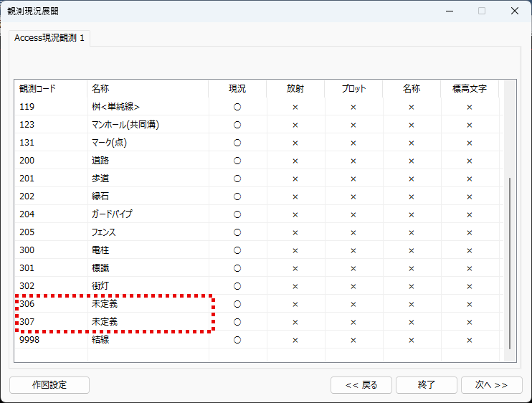
Task: Click the 標高文字 cross mark for 街灯 row
Action: coord(469,286)
